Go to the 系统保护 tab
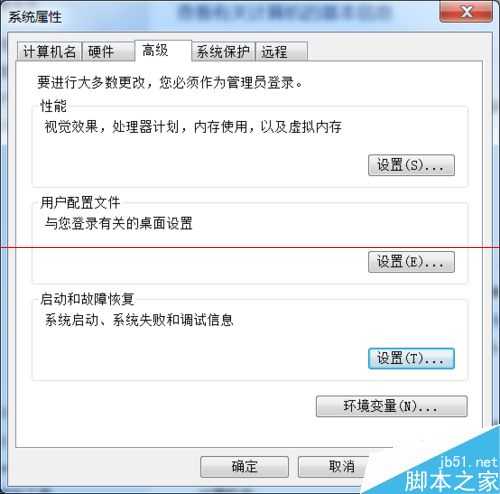 coord(223,52)
